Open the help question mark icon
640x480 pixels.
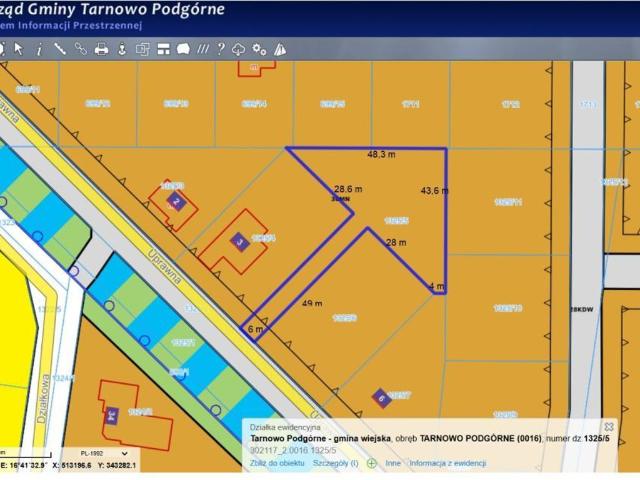[220, 48]
